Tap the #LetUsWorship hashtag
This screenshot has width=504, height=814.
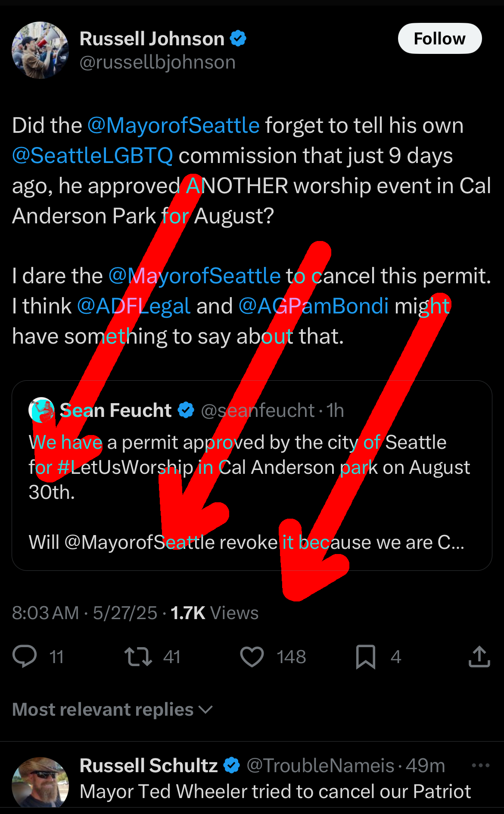tap(125, 467)
